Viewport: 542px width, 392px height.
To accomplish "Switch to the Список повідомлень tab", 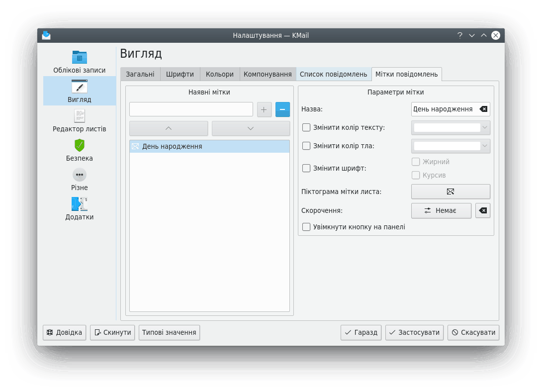I will (x=333, y=74).
